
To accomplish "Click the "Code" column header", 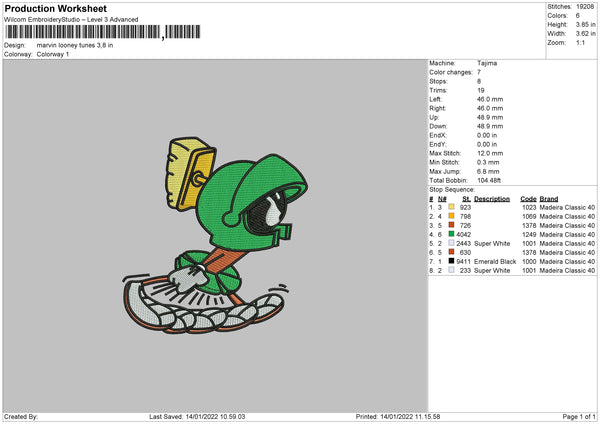I will coord(528,199).
